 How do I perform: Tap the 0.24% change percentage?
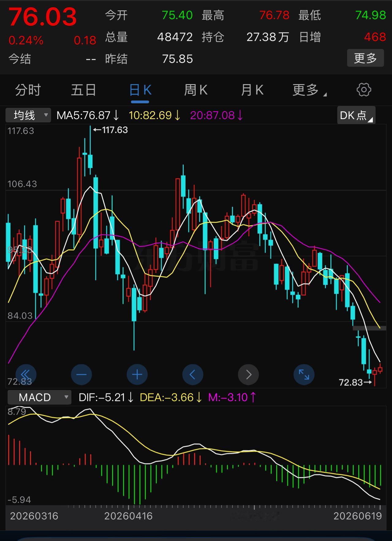pyautogui.click(x=26, y=40)
